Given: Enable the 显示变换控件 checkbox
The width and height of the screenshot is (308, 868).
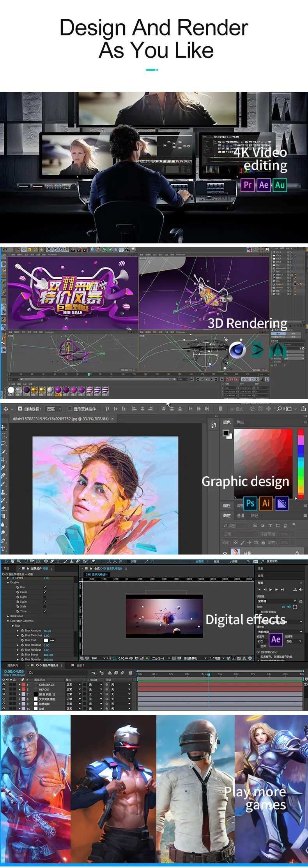Looking at the screenshot, I should click(70, 409).
